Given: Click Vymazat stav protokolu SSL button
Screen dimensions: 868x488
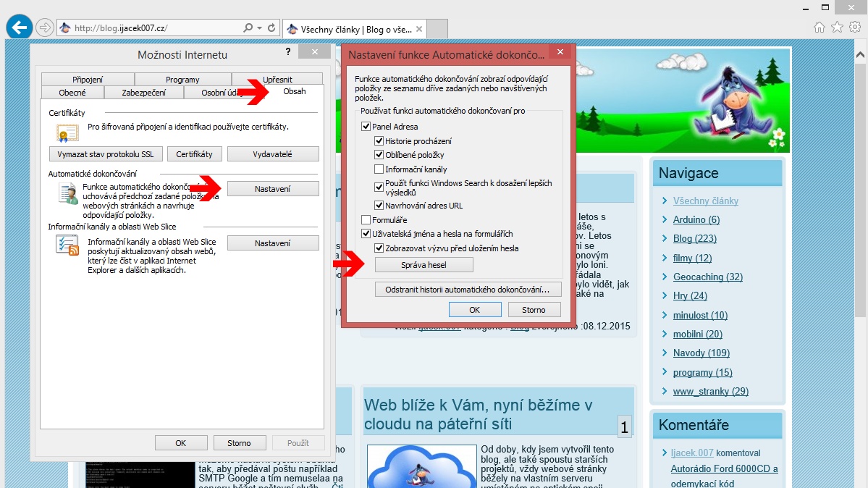Looking at the screenshot, I should (106, 154).
